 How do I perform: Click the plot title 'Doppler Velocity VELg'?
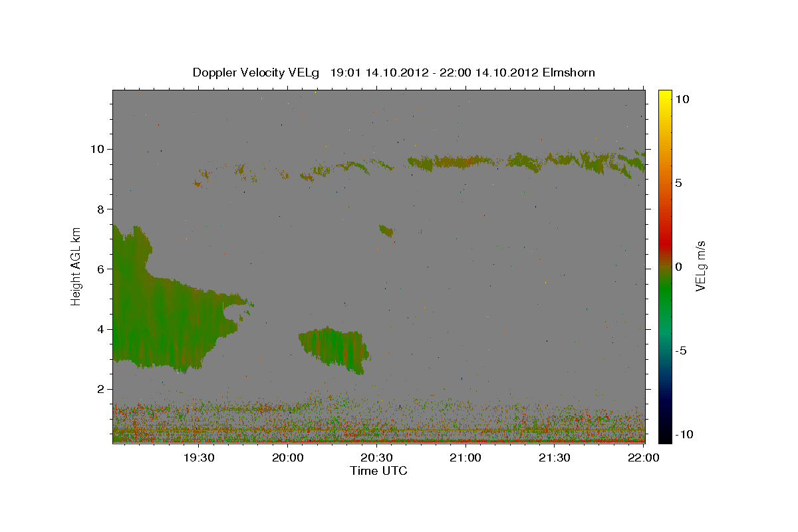pyautogui.click(x=256, y=72)
